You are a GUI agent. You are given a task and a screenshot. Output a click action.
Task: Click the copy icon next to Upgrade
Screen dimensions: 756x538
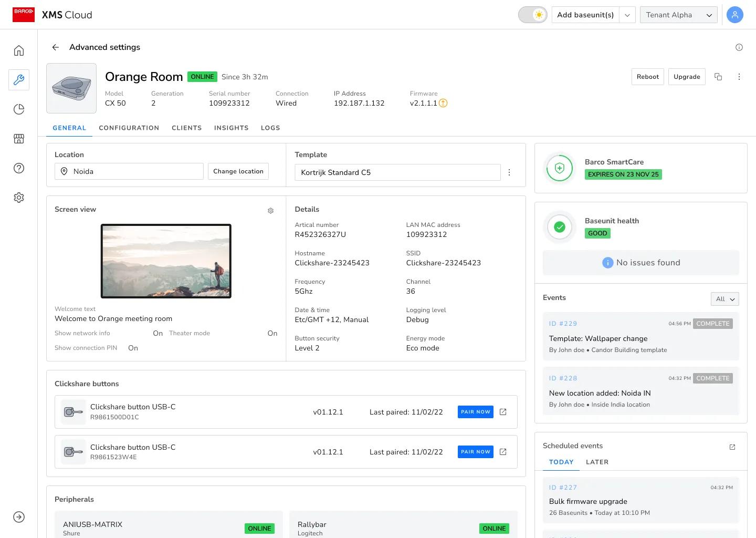(718, 77)
